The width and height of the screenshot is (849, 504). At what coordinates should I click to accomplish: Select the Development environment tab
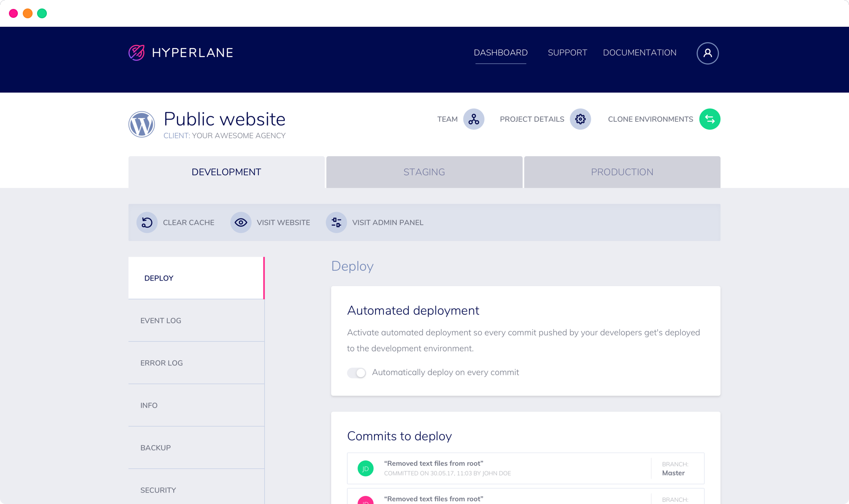coord(226,172)
